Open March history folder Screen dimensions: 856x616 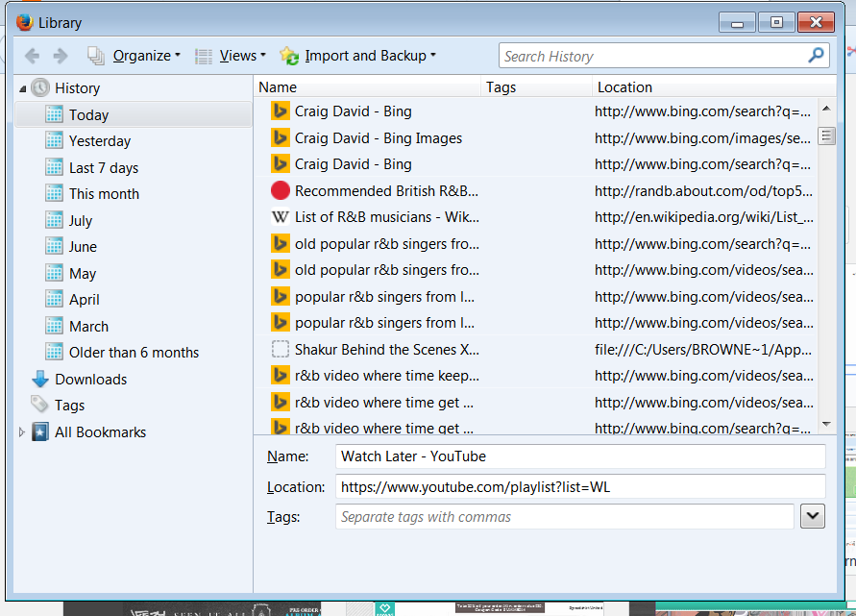(x=89, y=327)
